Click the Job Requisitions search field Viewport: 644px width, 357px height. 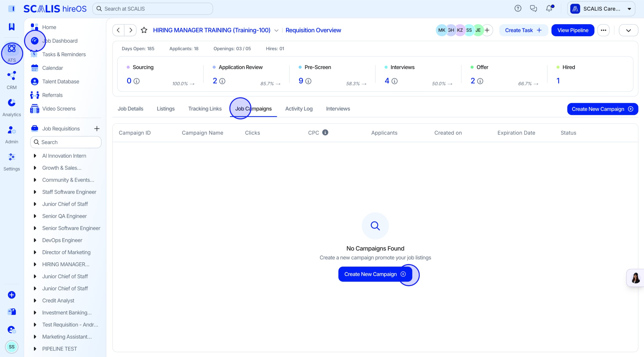coord(66,142)
